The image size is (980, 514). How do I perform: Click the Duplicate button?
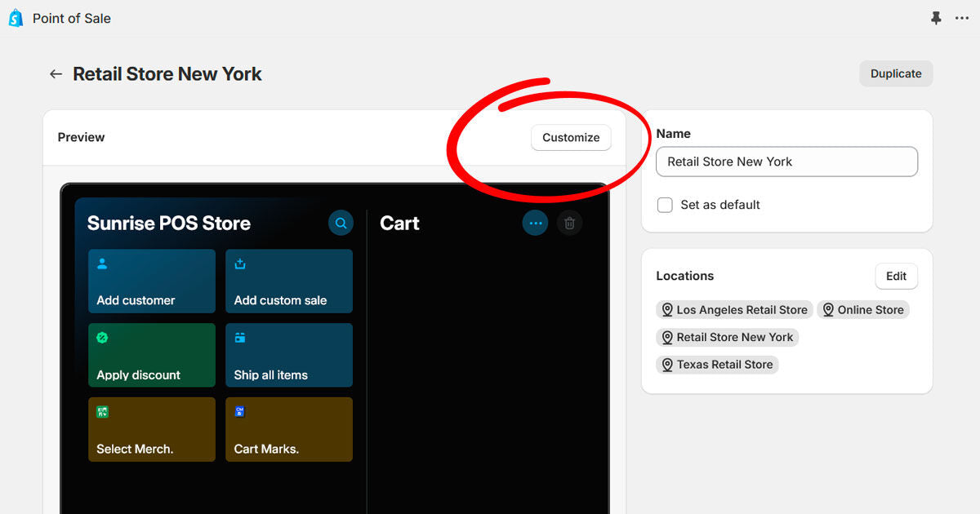click(895, 73)
